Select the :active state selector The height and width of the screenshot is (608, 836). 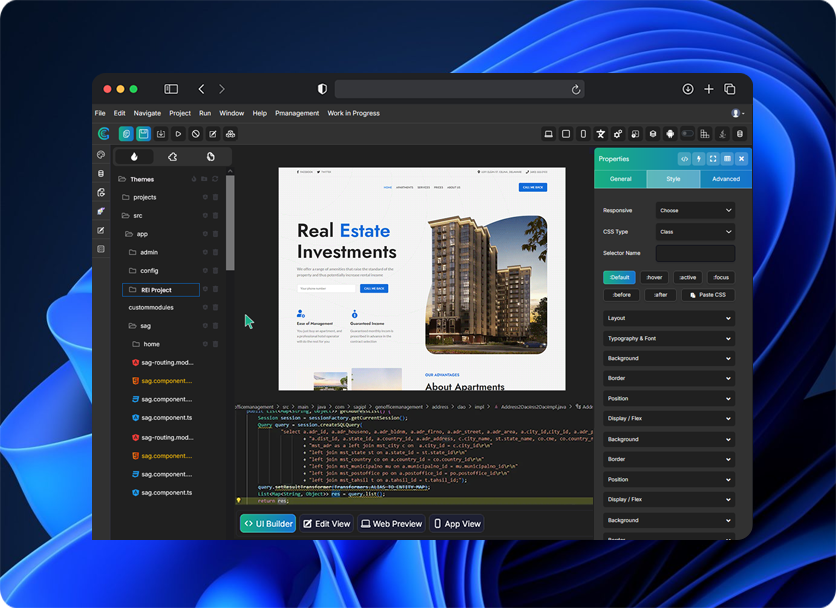point(688,277)
